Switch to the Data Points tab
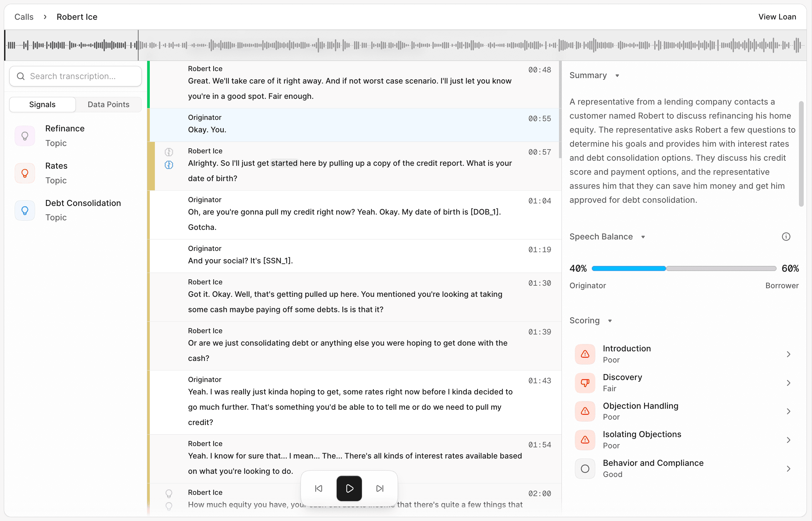This screenshot has height=521, width=812. pyautogui.click(x=109, y=104)
